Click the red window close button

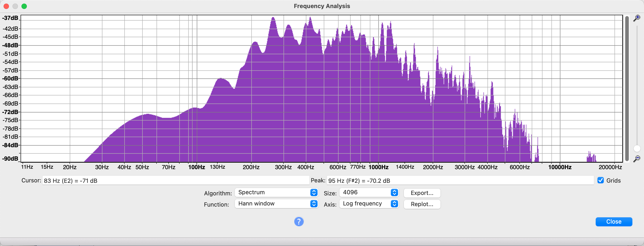[x=6, y=6]
